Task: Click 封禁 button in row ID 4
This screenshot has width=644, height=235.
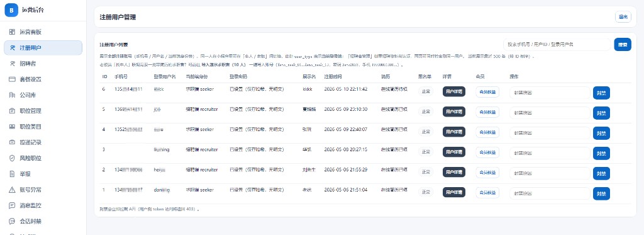Action: coord(601,133)
